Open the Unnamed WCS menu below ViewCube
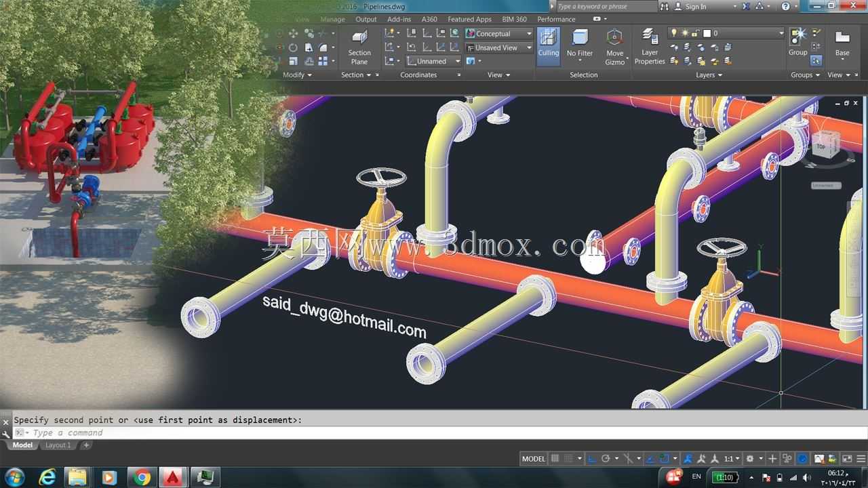The image size is (868, 488). pyautogui.click(x=825, y=185)
